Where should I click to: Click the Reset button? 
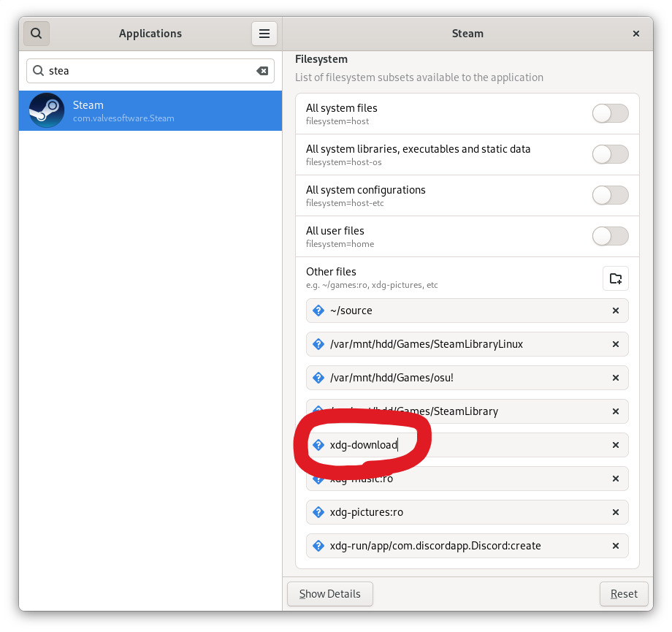tap(624, 594)
